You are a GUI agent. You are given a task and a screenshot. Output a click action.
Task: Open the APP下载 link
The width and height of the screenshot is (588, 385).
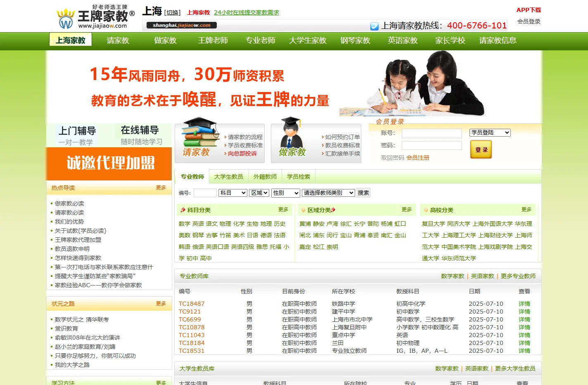529,10
